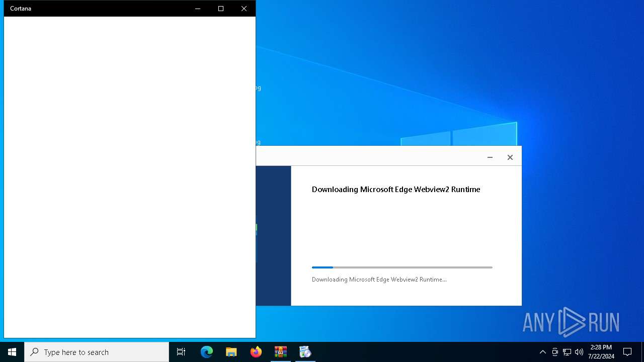Maximize the Cortana window
Image resolution: width=644 pixels, height=362 pixels.
(x=221, y=9)
